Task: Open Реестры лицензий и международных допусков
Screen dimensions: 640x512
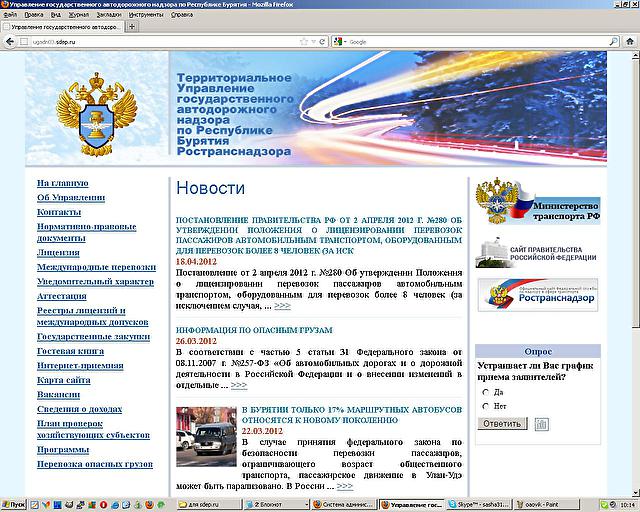Action: pyautogui.click(x=93, y=316)
